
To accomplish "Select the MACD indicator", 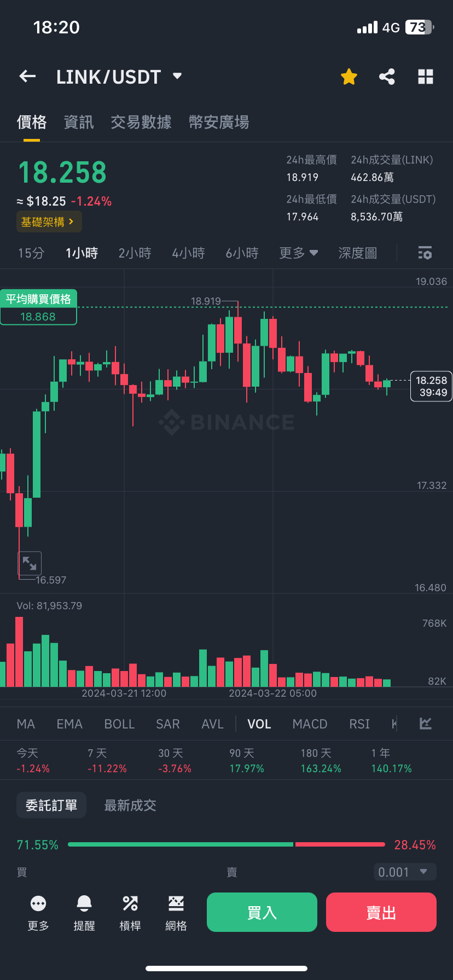I will [x=310, y=724].
